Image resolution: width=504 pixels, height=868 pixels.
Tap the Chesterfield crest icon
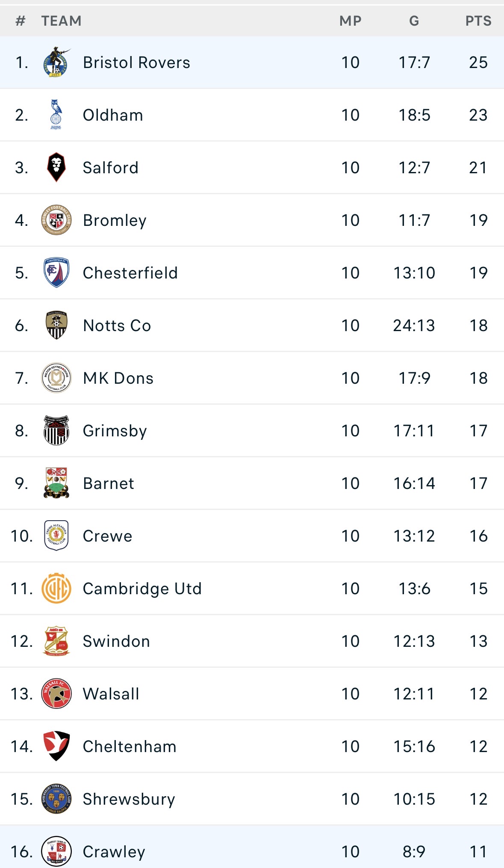56,273
